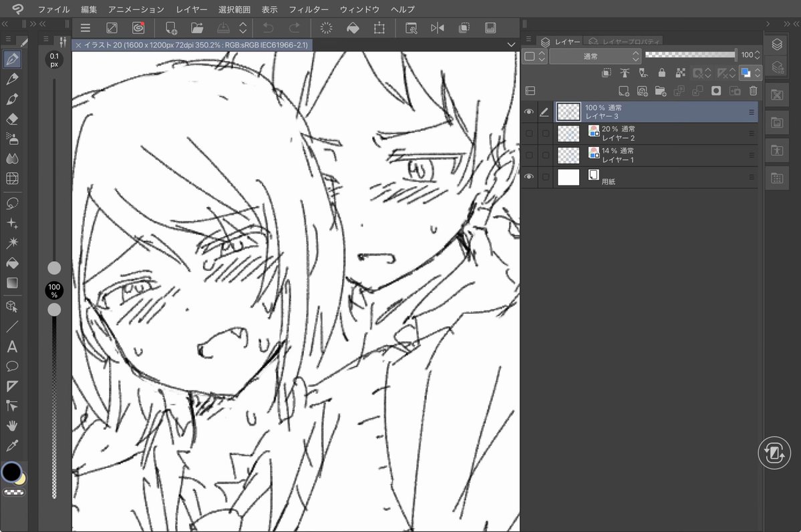Toggle Lock transparent pixels
This screenshot has height=532, width=801.
coord(680,73)
